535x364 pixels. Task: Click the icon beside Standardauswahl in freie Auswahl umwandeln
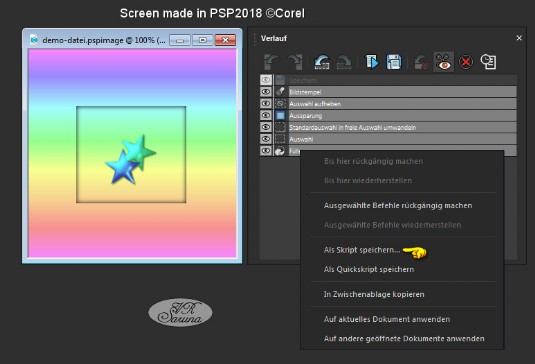pyautogui.click(x=280, y=127)
